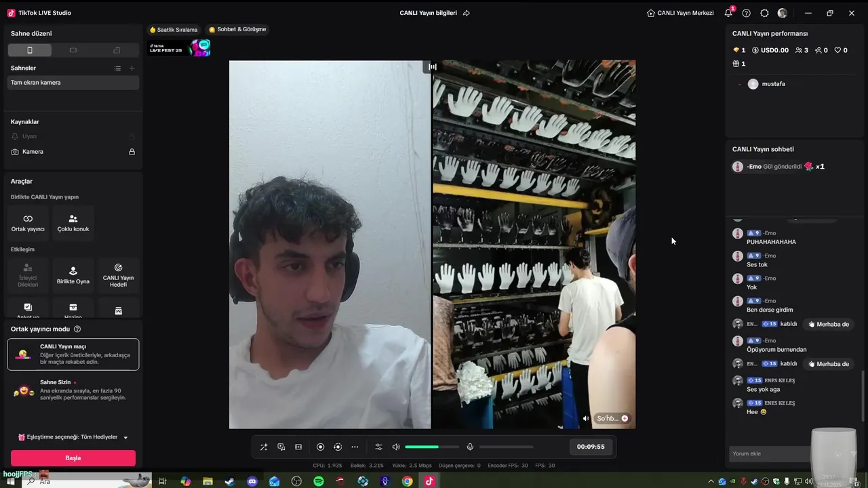The width and height of the screenshot is (868, 488).
Task: Open the three-dot more options menu
Action: click(x=355, y=447)
